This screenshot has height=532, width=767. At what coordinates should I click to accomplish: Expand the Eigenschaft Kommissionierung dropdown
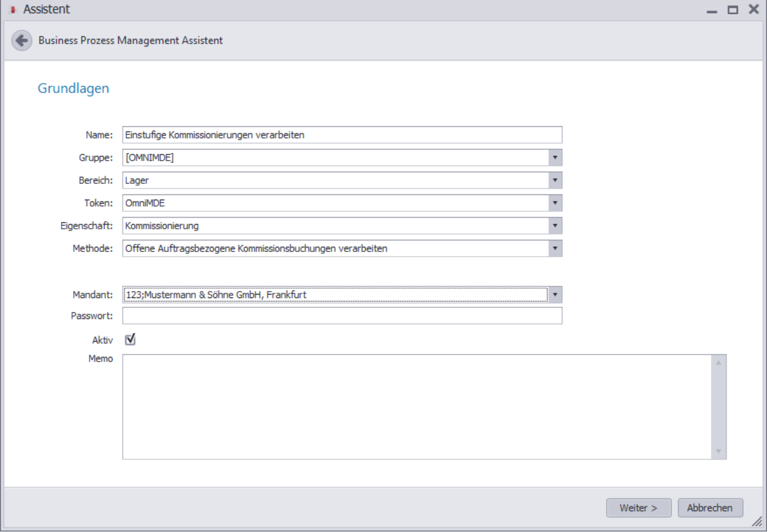[555, 226]
